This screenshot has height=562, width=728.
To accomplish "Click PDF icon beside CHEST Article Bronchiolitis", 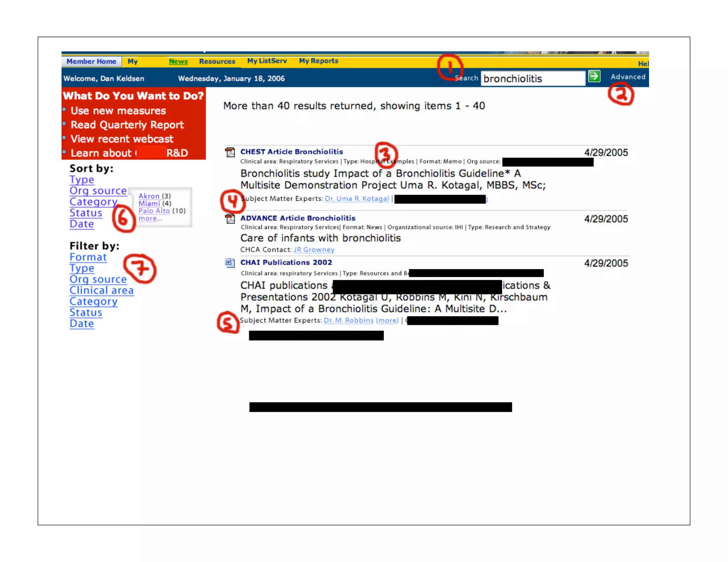I will (230, 152).
